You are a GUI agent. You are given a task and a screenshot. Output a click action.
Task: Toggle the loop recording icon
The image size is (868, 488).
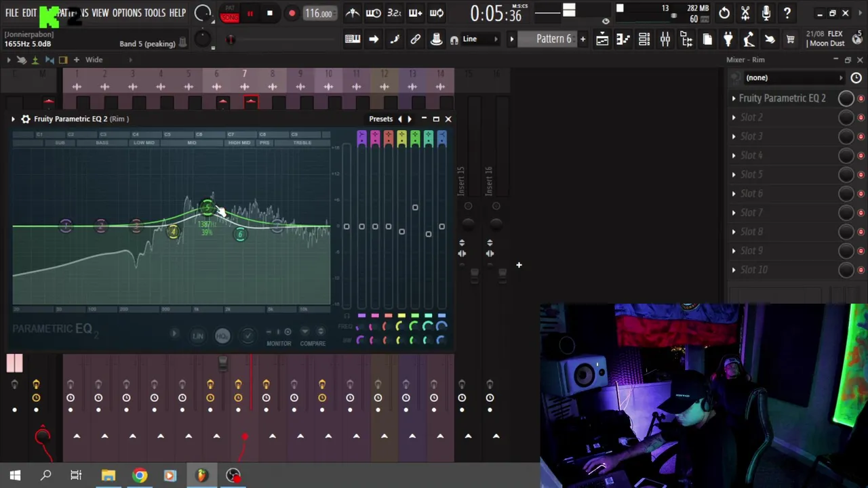(437, 13)
